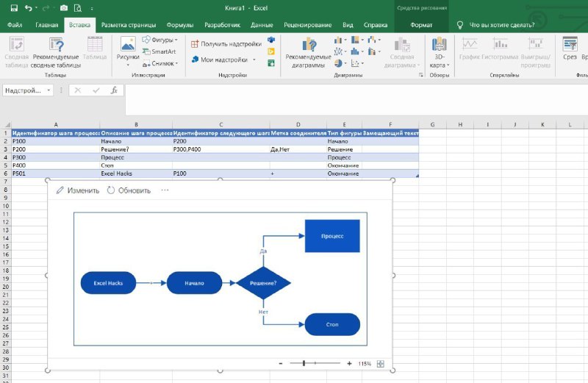Click the cancel X in formula bar
Image resolution: width=588 pixels, height=383 pixels.
tap(78, 90)
